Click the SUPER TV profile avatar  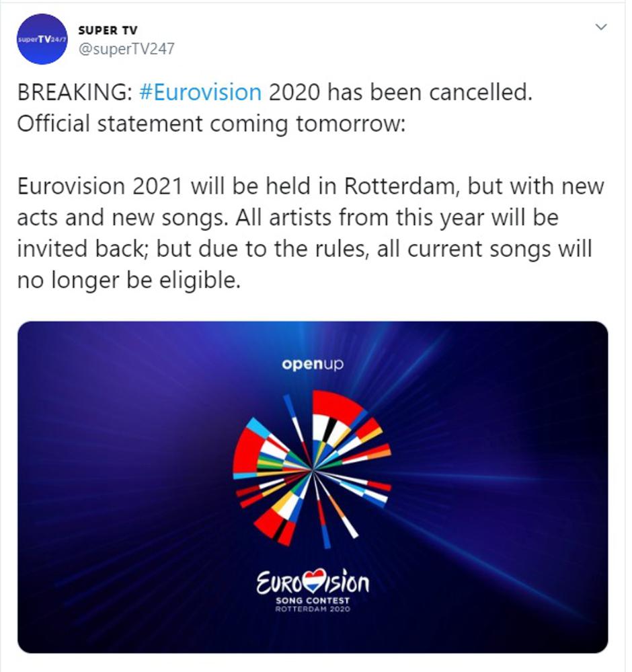point(42,39)
